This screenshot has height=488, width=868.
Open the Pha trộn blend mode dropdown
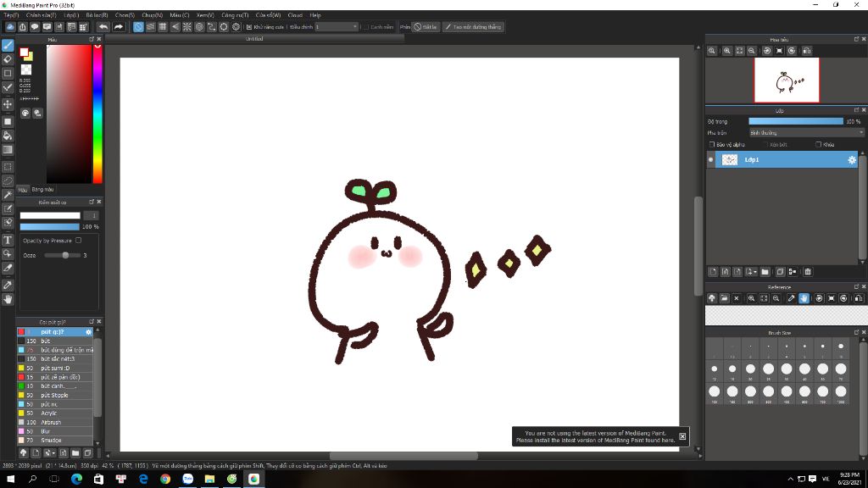806,133
